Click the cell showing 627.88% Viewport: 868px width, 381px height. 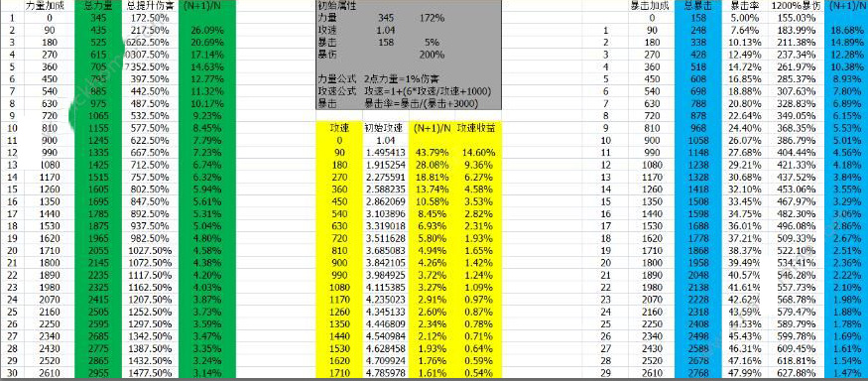pos(796,372)
